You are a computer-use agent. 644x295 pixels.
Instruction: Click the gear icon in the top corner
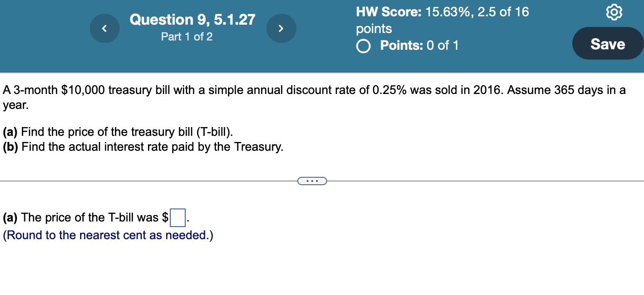click(x=614, y=12)
